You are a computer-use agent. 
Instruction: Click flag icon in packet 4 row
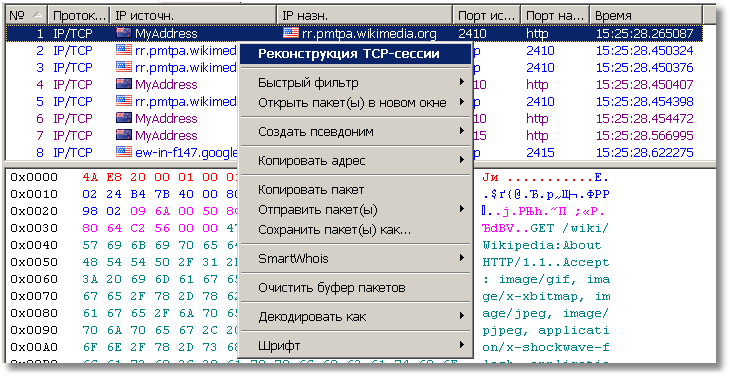124,84
